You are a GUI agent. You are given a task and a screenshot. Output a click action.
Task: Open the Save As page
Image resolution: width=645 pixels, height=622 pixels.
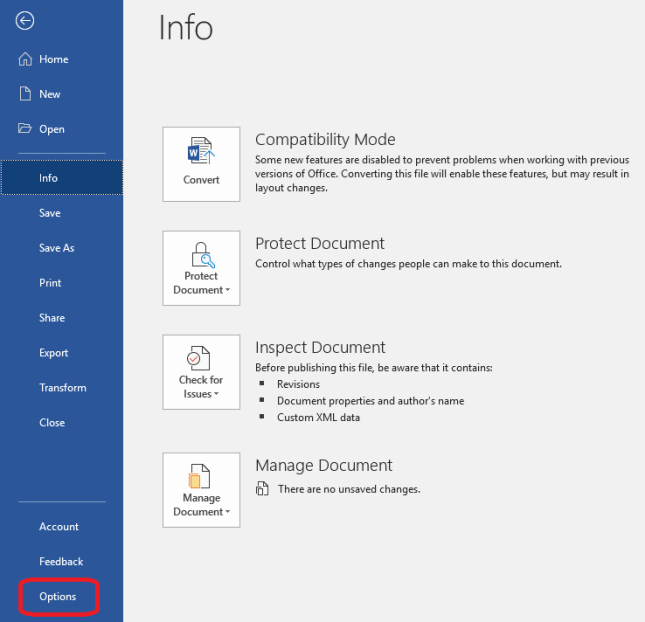pos(56,248)
